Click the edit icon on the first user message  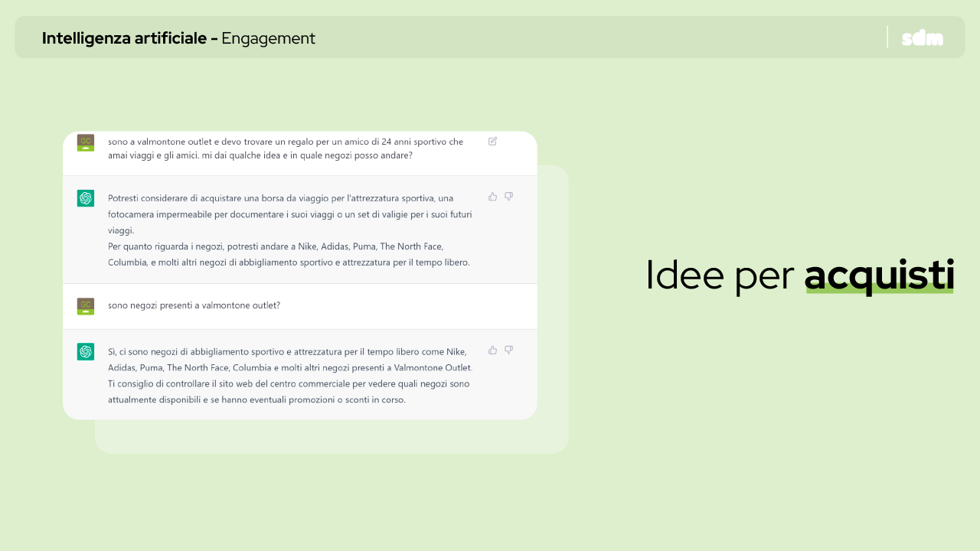[x=492, y=141]
